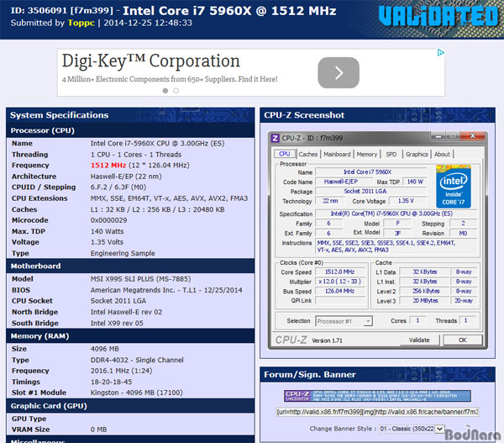Click 'Kingston - 4096 MB (17100)' slot value
The height and width of the screenshot is (443, 504).
[137, 393]
